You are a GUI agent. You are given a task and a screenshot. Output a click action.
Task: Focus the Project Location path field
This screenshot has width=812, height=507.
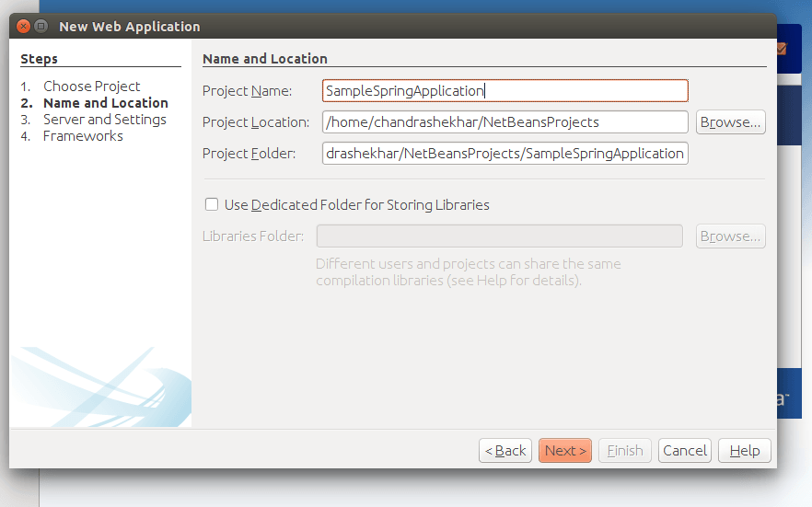coord(505,122)
